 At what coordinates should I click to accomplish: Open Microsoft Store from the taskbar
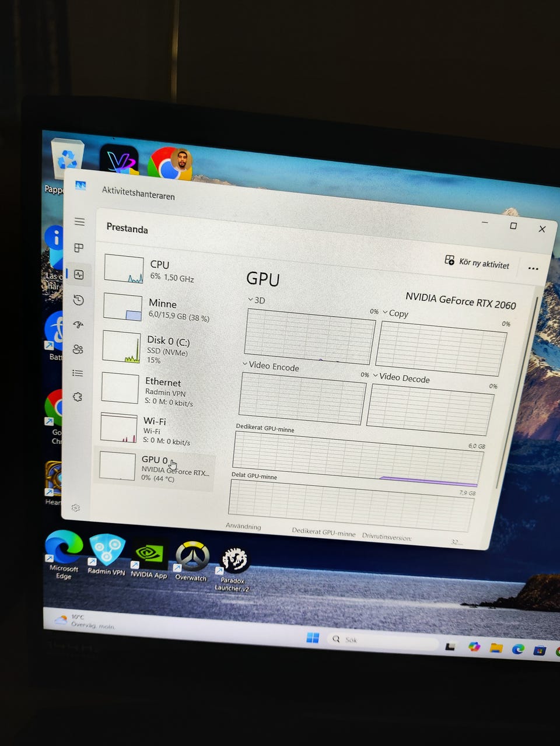[540, 650]
